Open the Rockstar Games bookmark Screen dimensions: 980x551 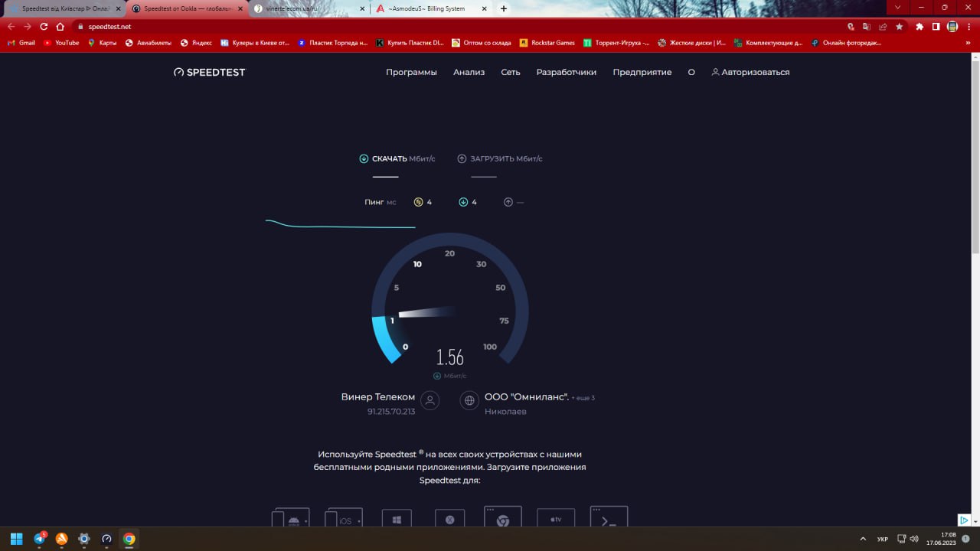coord(547,43)
